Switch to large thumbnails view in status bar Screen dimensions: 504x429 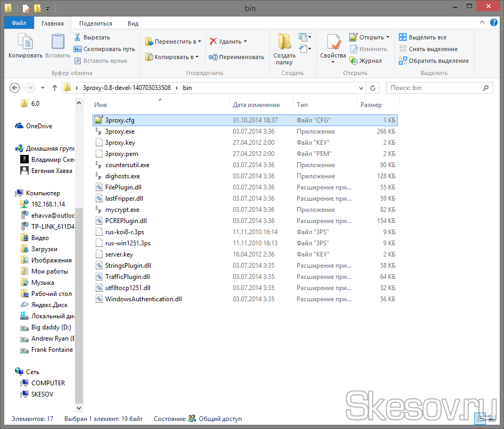pos(493,419)
